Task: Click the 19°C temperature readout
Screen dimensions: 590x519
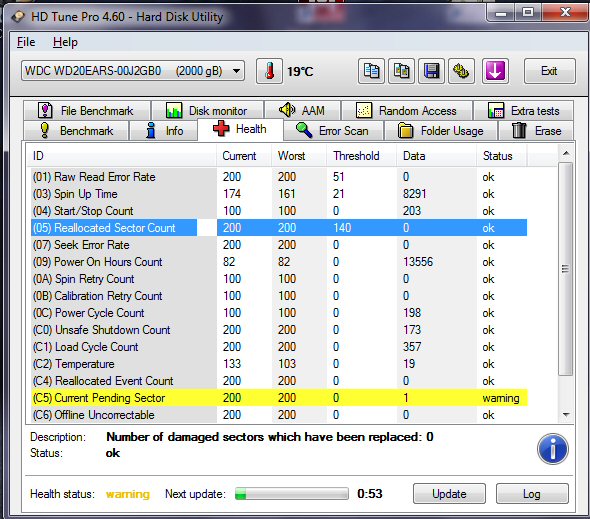Action: [x=300, y=71]
